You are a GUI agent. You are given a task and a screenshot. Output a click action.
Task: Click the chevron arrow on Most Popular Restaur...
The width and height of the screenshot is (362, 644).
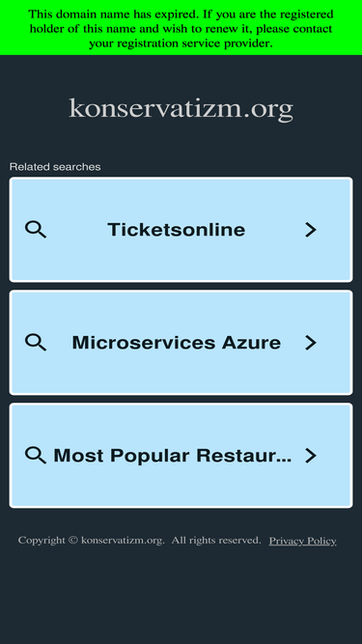[311, 456]
